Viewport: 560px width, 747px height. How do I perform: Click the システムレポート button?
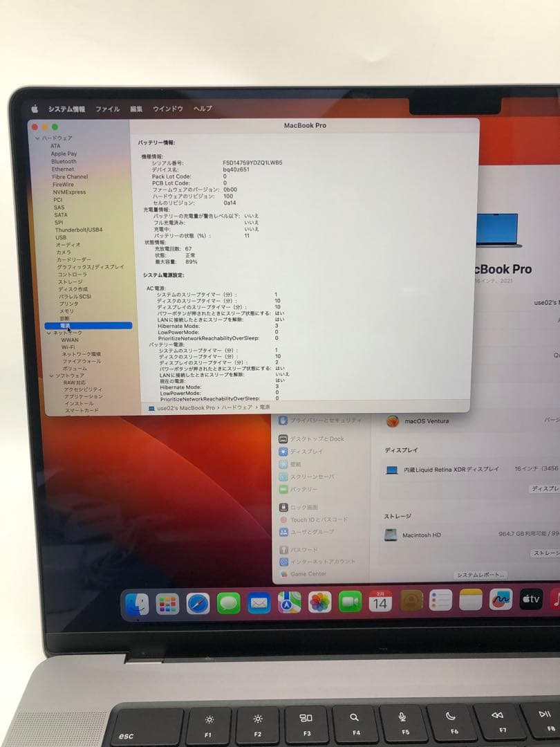480,575
